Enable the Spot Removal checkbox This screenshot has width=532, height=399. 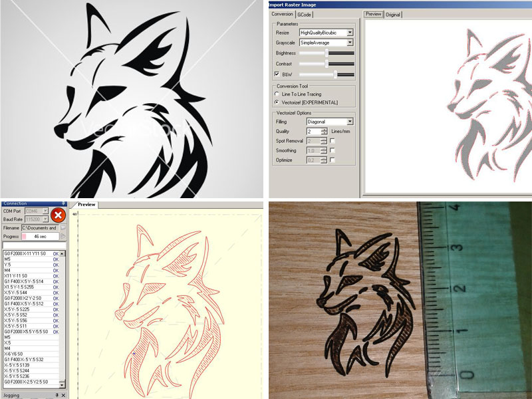coord(331,142)
